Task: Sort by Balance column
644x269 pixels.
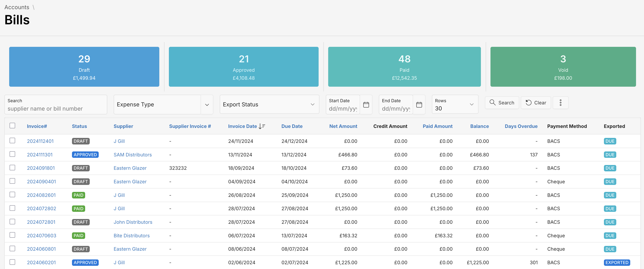Action: click(x=479, y=126)
